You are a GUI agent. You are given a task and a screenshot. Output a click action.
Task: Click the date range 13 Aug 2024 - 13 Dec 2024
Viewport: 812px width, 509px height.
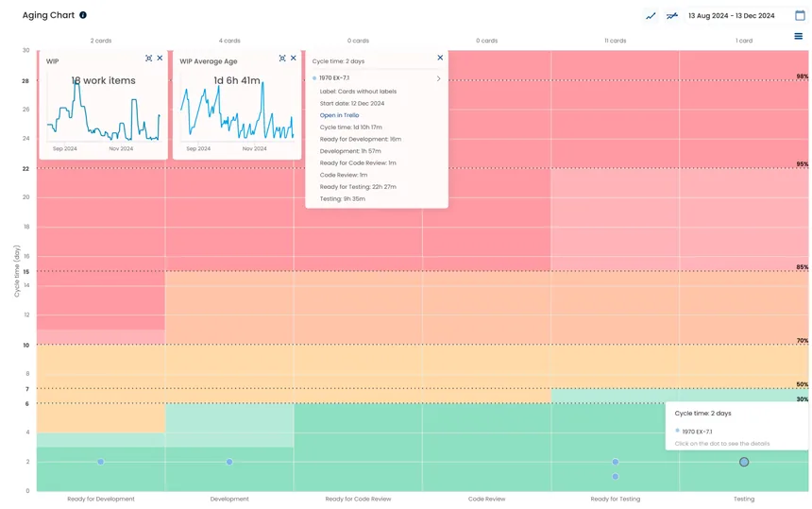click(731, 15)
